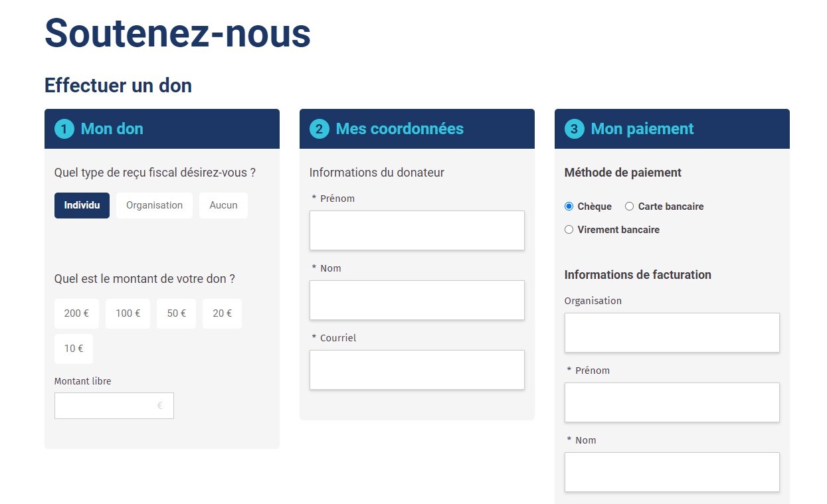Click the donor Prénom field
Viewport: 827px width, 504px height.
416,230
